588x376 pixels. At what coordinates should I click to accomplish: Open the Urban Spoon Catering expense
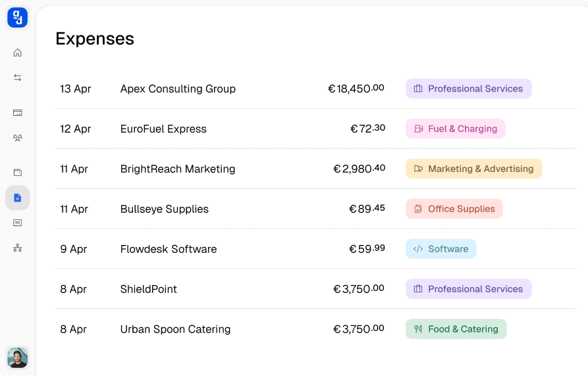175,329
